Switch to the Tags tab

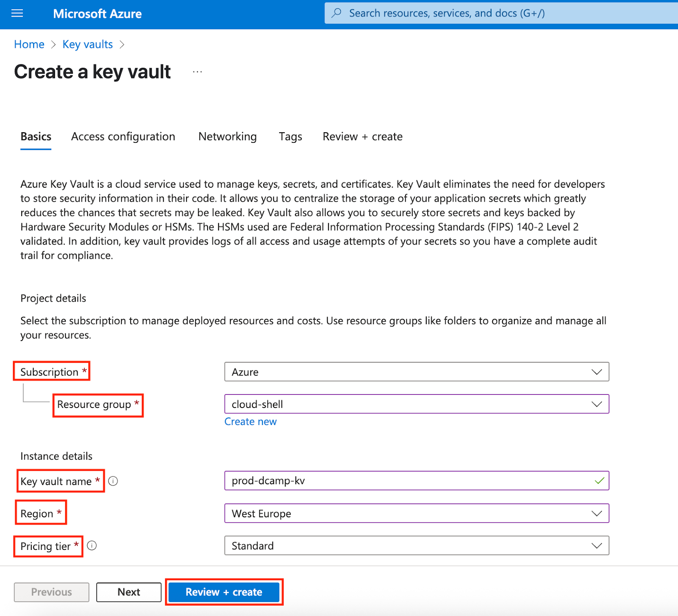coord(291,137)
